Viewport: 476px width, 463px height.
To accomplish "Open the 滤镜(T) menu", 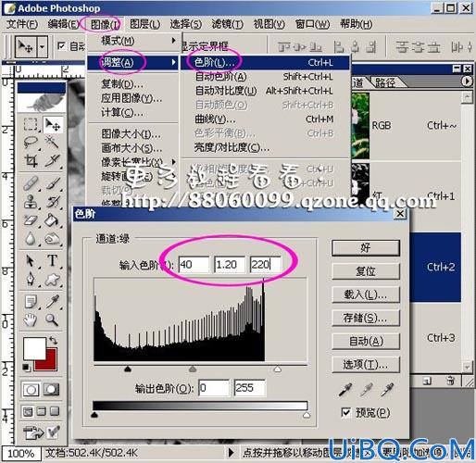I will 228,24.
